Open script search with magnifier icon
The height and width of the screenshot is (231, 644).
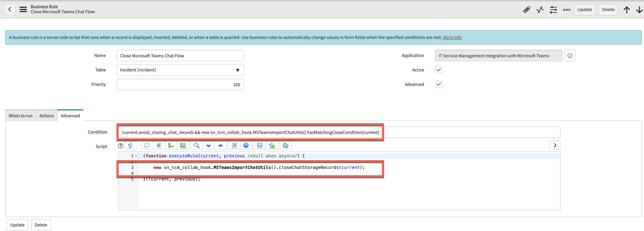[x=197, y=145]
